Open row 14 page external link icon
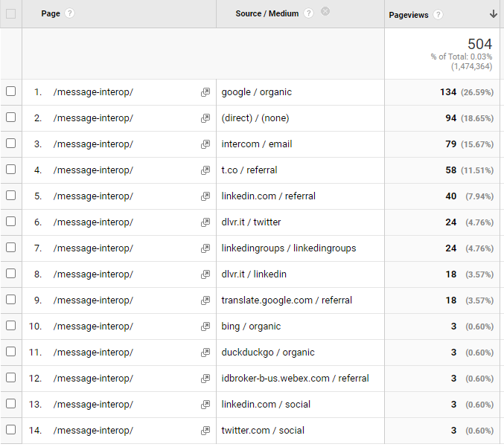 click(205, 431)
